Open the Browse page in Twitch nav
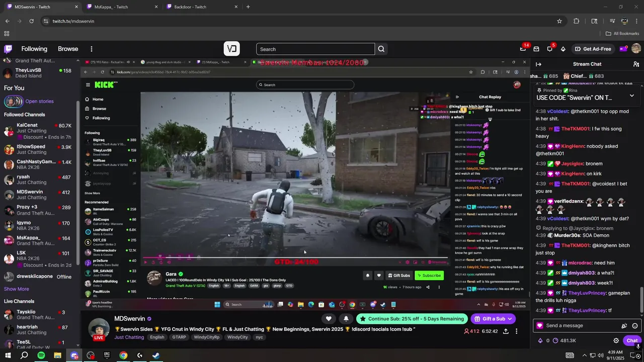Screen dimensions: 644x362 (x=68, y=49)
